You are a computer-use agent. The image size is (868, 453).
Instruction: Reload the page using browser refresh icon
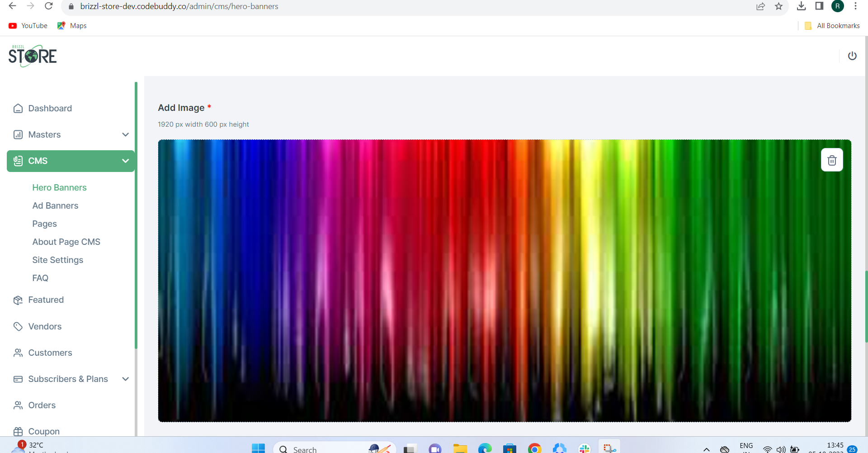(x=49, y=6)
